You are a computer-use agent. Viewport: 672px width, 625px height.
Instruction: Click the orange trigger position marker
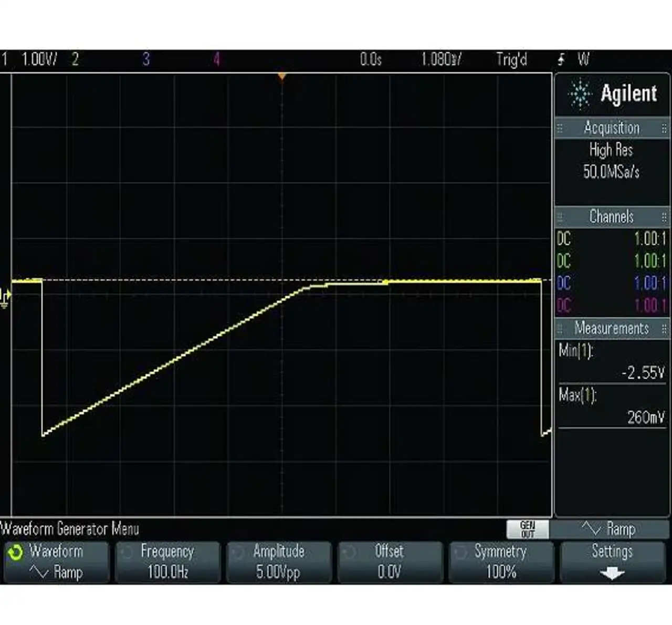[x=282, y=77]
